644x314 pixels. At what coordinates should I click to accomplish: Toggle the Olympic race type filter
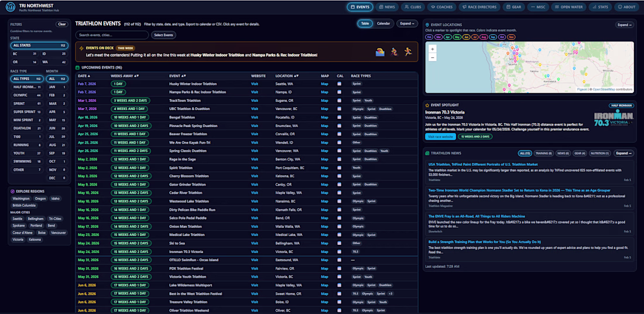point(27,95)
